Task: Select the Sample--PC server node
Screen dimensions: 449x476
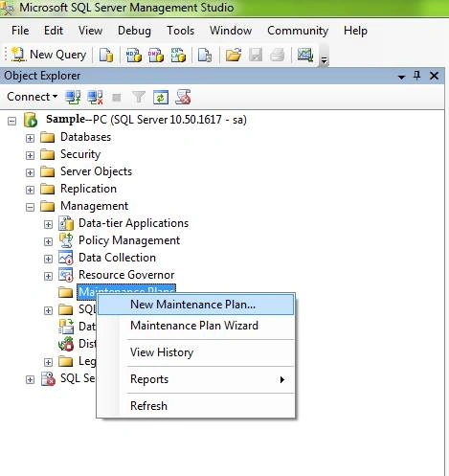Action: pyautogui.click(x=146, y=120)
